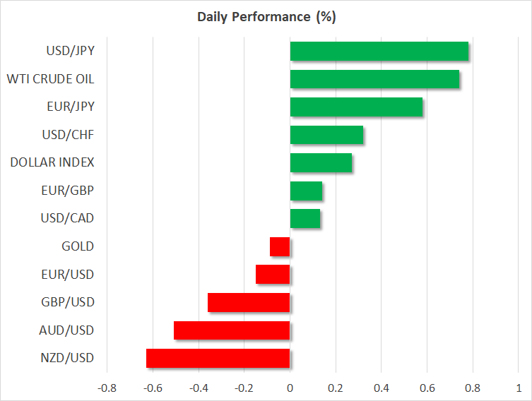The width and height of the screenshot is (532, 401).
Task: Click the USD/JPY green bar
Action: (x=379, y=52)
